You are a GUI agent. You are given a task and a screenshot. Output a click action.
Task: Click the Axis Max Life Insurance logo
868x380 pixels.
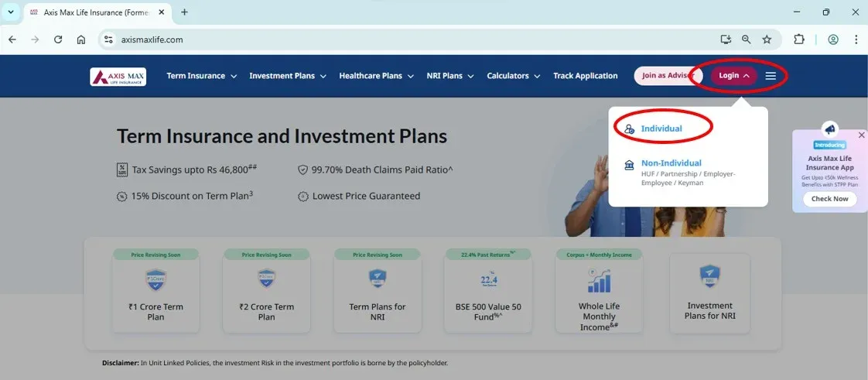(118, 77)
